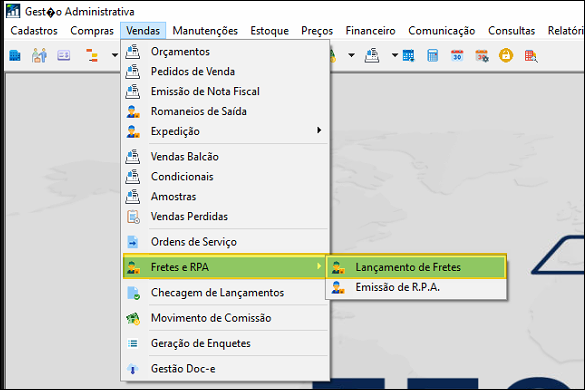The height and width of the screenshot is (390, 585).
Task: Click the Vendas Balcão register icon
Action: 133,157
